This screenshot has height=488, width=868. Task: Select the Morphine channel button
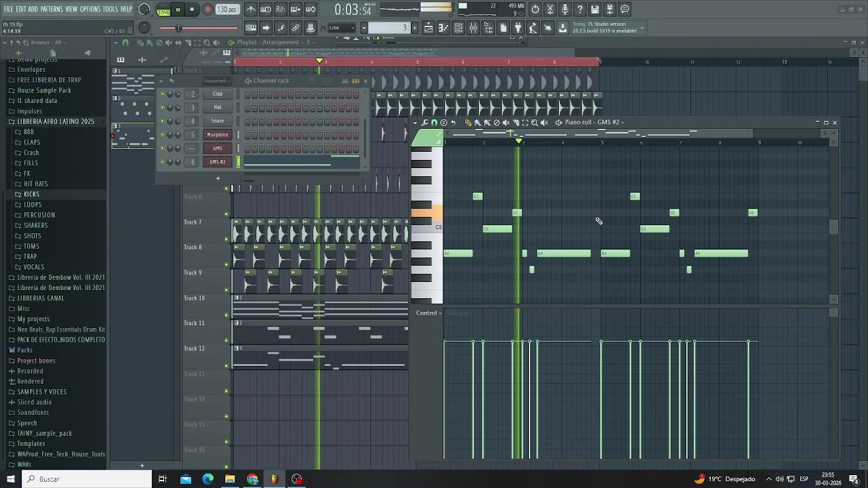[x=218, y=134]
